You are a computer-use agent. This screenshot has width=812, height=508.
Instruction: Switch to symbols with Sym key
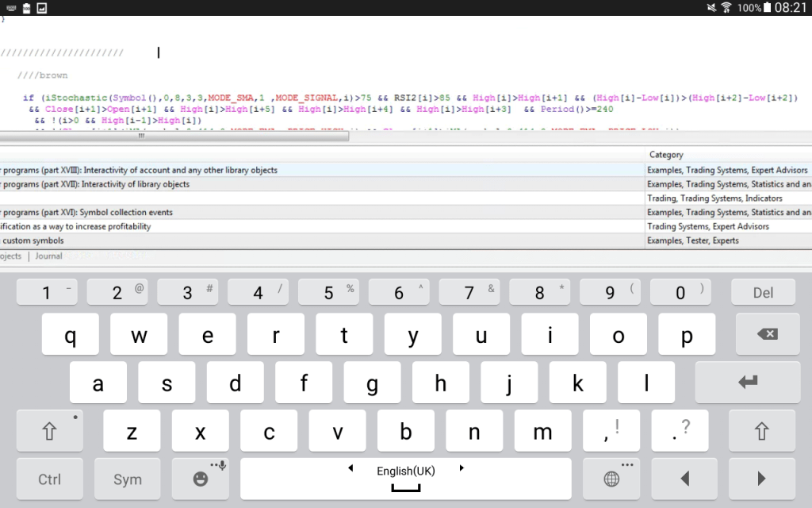[127, 479]
